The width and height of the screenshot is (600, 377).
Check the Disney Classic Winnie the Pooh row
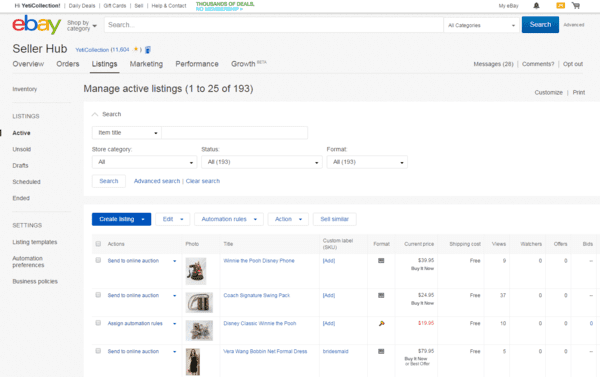click(x=98, y=323)
